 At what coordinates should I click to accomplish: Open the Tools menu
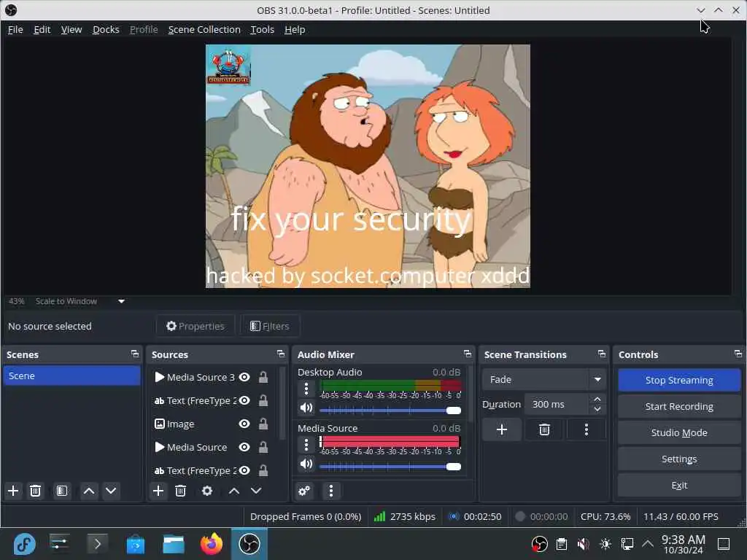coord(263,29)
